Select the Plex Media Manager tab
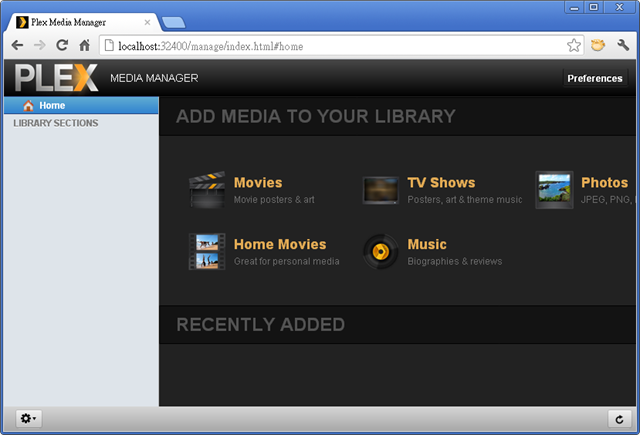The height and width of the screenshot is (435, 640). point(83,22)
